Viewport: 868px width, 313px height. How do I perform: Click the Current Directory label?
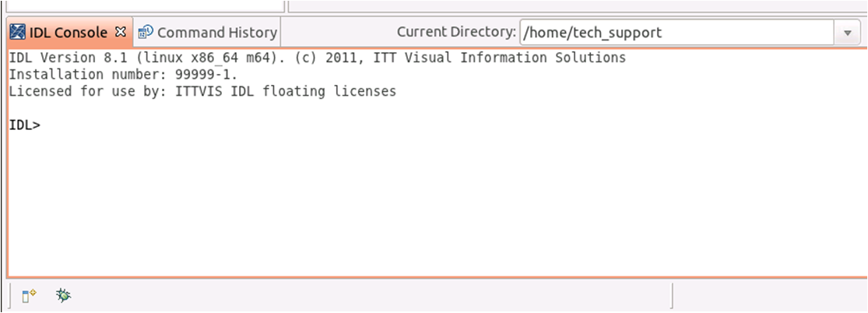[x=455, y=33]
